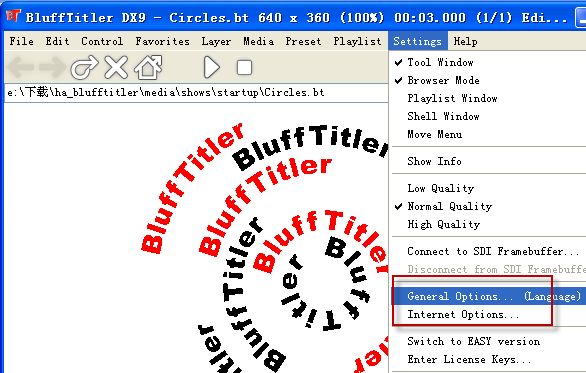Open General Options (Language)
Viewport: 586px width, 373px height.
(x=489, y=296)
